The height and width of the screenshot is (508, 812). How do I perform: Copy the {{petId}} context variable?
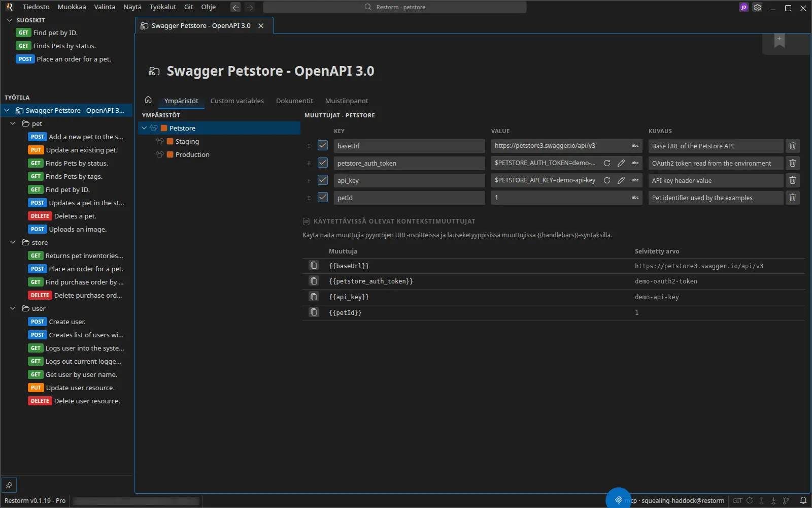pyautogui.click(x=314, y=312)
